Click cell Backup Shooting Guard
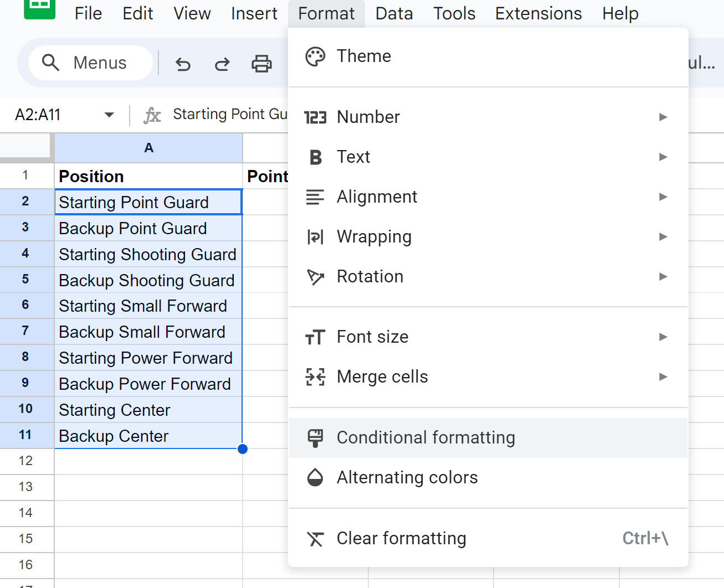 click(148, 280)
